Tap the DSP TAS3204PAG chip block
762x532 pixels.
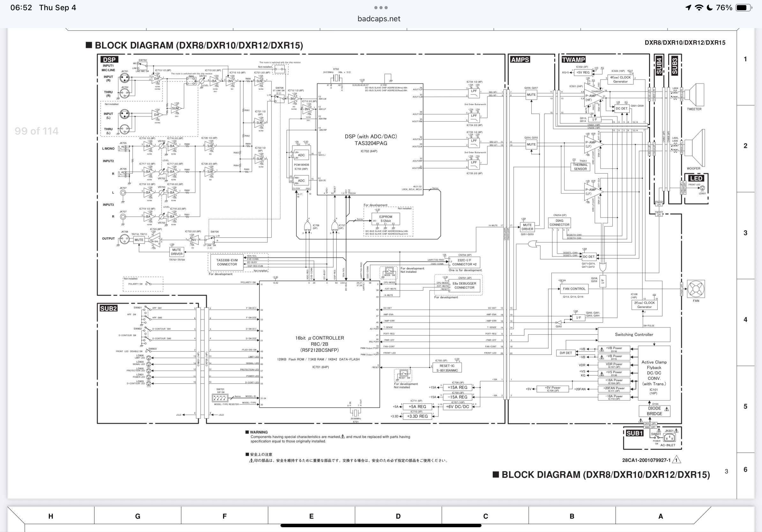point(370,140)
